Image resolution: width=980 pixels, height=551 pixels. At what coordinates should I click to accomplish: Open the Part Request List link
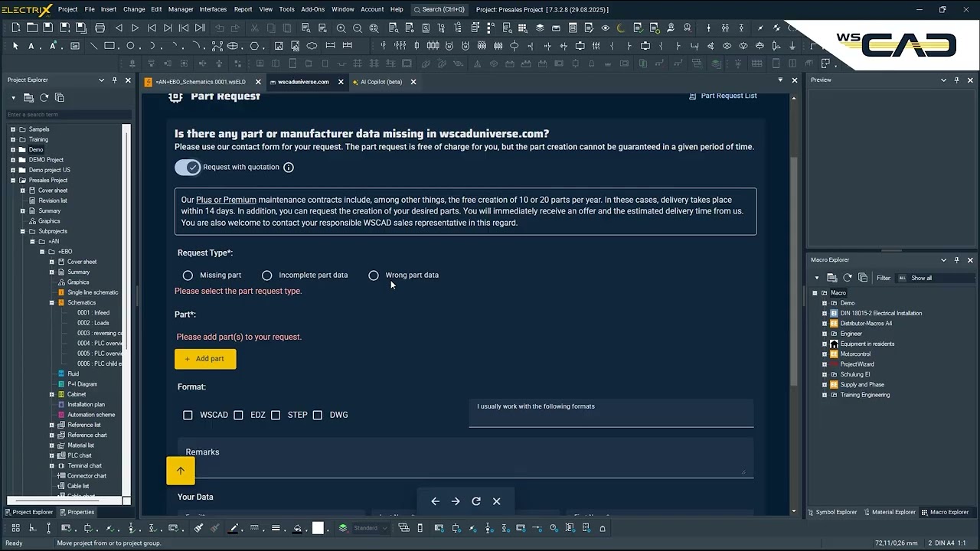coord(723,96)
